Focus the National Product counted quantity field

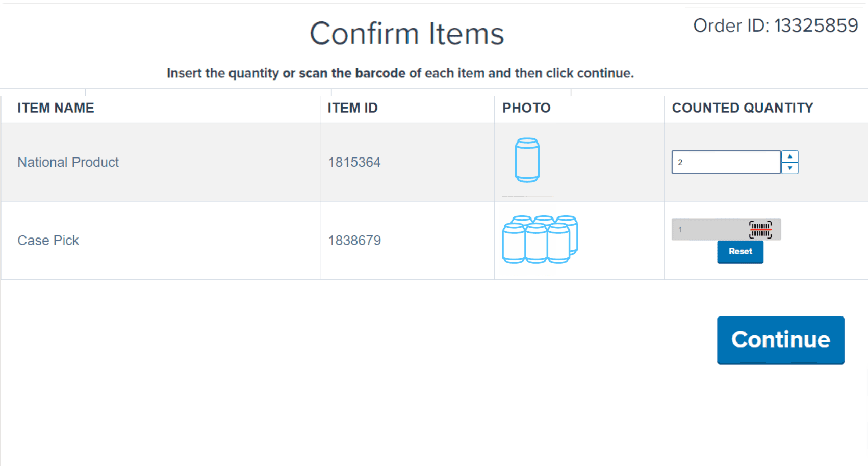point(726,162)
